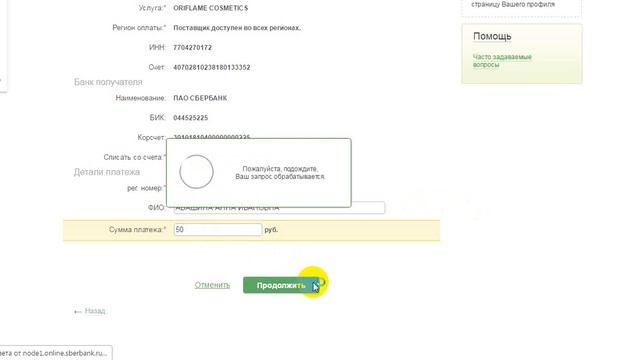Viewport: 640px width, 360px height.
Task: Click the Детали платежа section heading
Action: click(x=107, y=172)
